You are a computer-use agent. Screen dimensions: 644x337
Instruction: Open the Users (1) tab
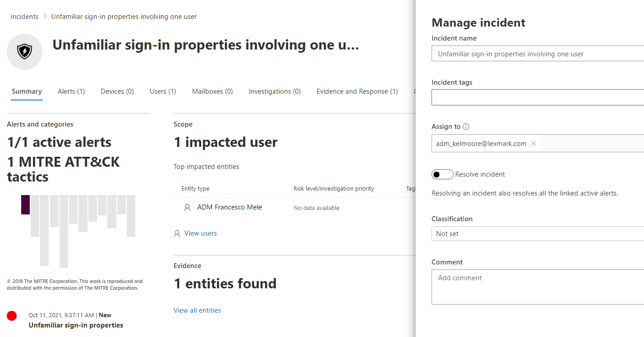coord(162,91)
